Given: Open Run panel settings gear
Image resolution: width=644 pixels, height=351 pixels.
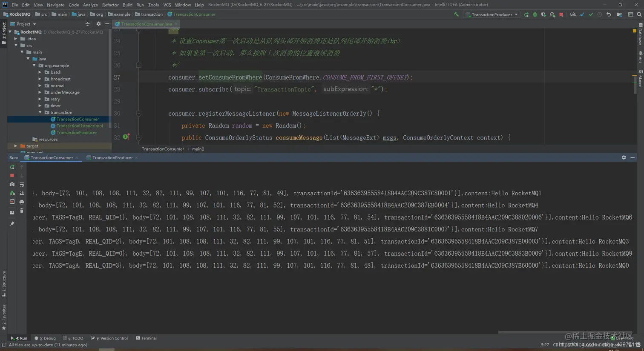Looking at the screenshot, I should coord(624,157).
